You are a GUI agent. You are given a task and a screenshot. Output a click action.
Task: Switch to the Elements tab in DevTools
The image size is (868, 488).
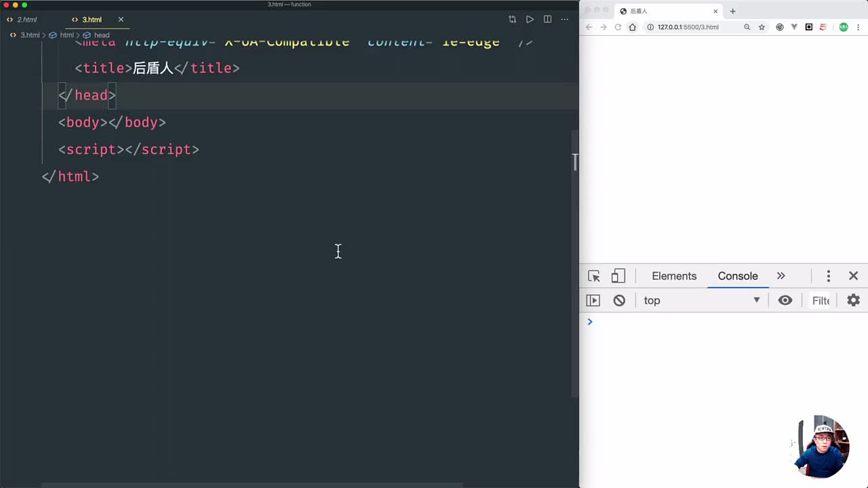pyautogui.click(x=674, y=276)
